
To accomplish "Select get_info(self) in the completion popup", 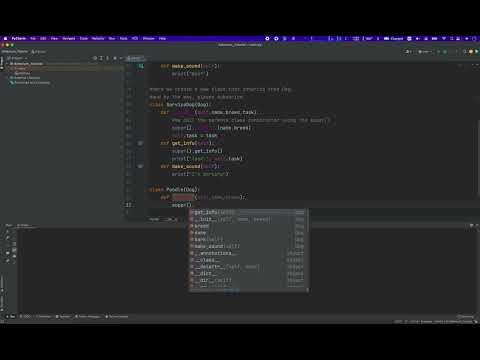I will (248, 212).
